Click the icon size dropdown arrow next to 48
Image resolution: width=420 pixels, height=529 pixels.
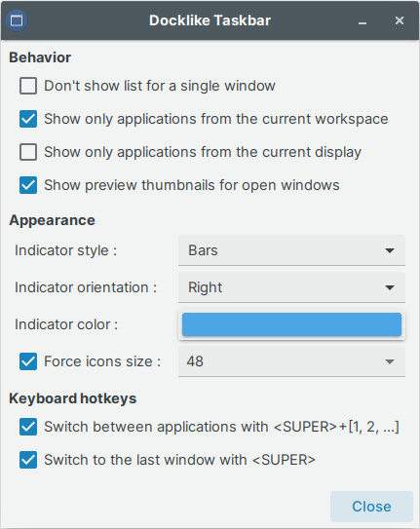tap(390, 361)
